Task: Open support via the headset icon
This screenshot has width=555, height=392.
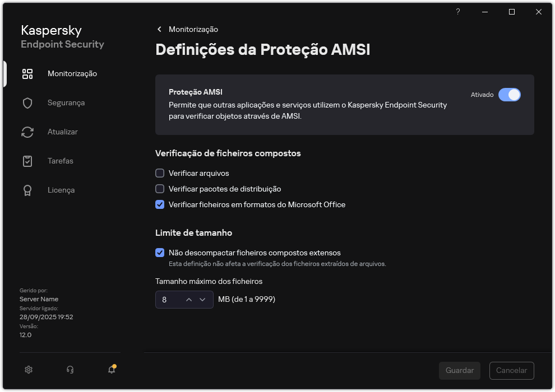Action: [x=70, y=370]
